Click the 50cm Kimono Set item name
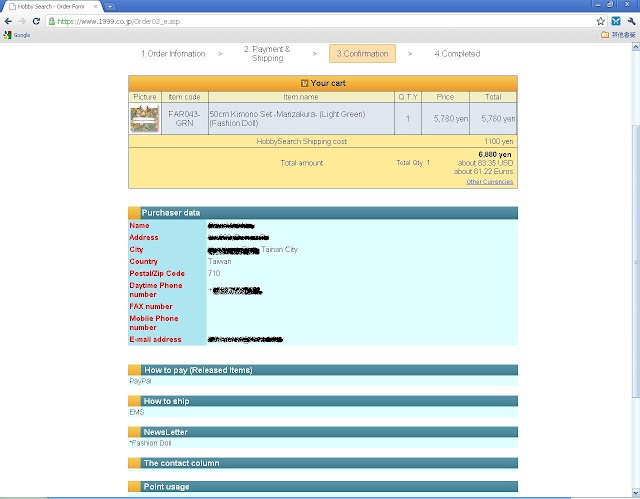 287,118
